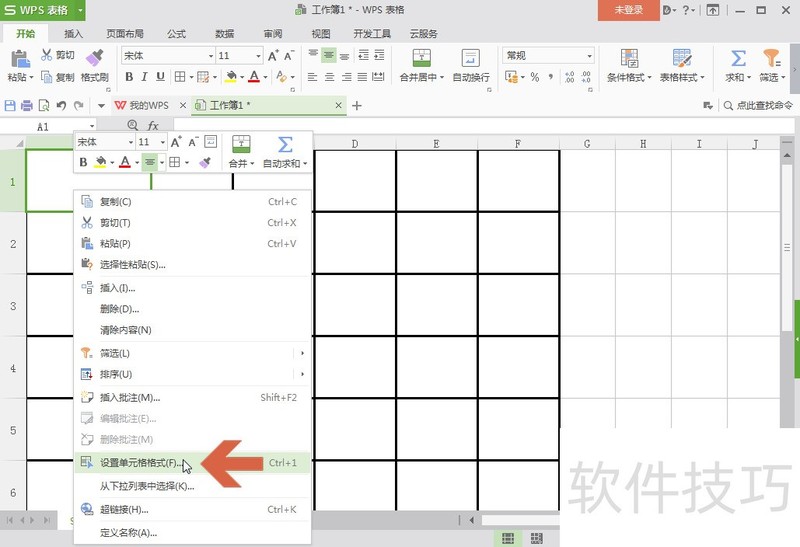The width and height of the screenshot is (800, 547).
Task: Click Merge and Center (合并居中) button
Action: pyautogui.click(x=421, y=65)
